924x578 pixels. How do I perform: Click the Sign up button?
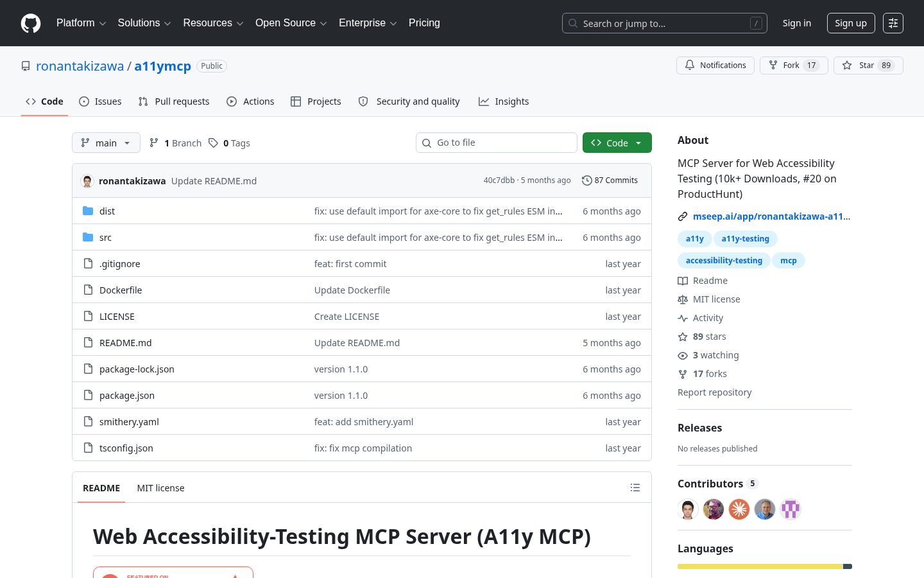851,23
